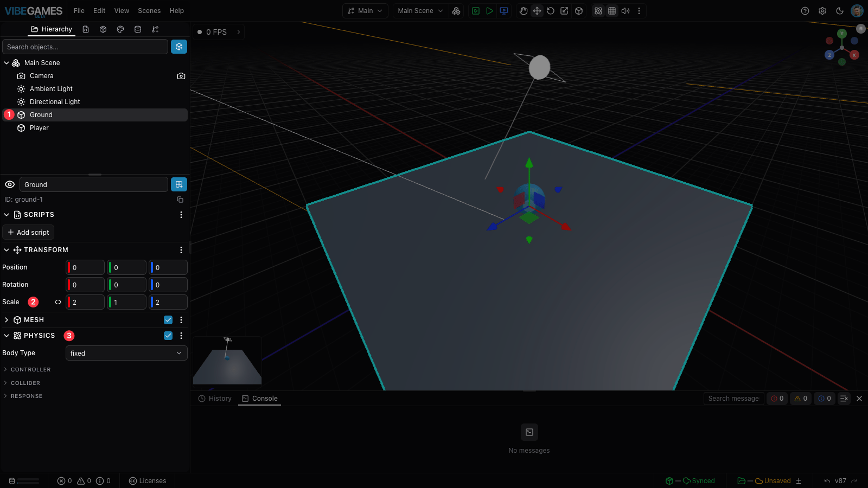Image resolution: width=868 pixels, height=488 pixels.
Task: Toggle dark mode moon icon
Action: tap(840, 11)
